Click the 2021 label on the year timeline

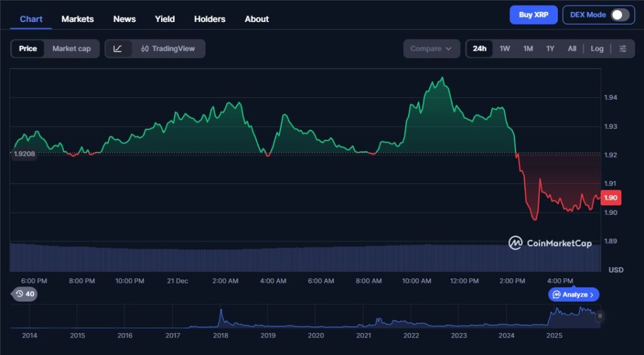(x=364, y=336)
